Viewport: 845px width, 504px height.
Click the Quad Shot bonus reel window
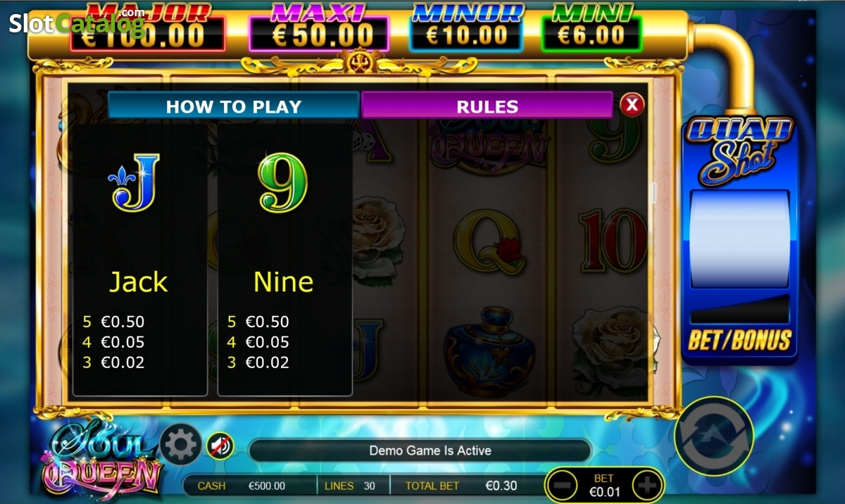[x=739, y=239]
